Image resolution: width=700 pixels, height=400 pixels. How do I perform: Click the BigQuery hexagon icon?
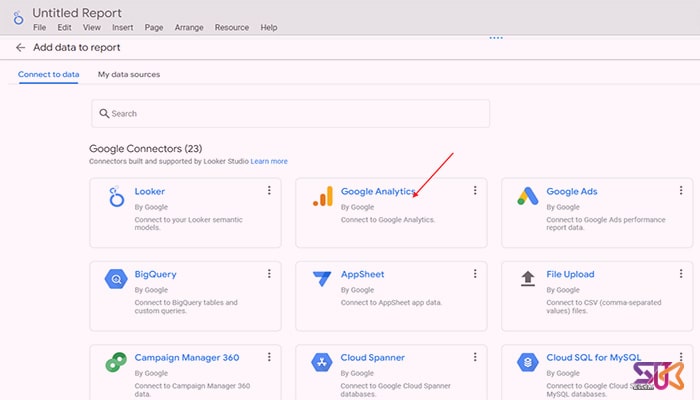tap(116, 279)
